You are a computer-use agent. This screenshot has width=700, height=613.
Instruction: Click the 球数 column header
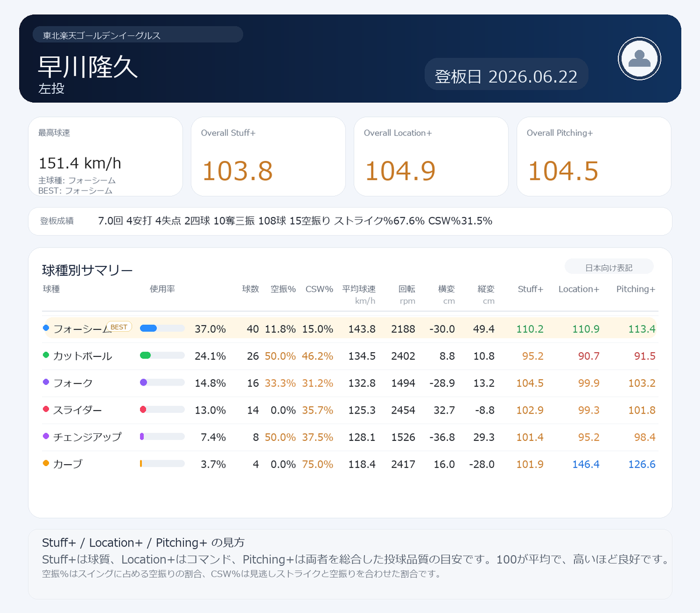(x=250, y=289)
